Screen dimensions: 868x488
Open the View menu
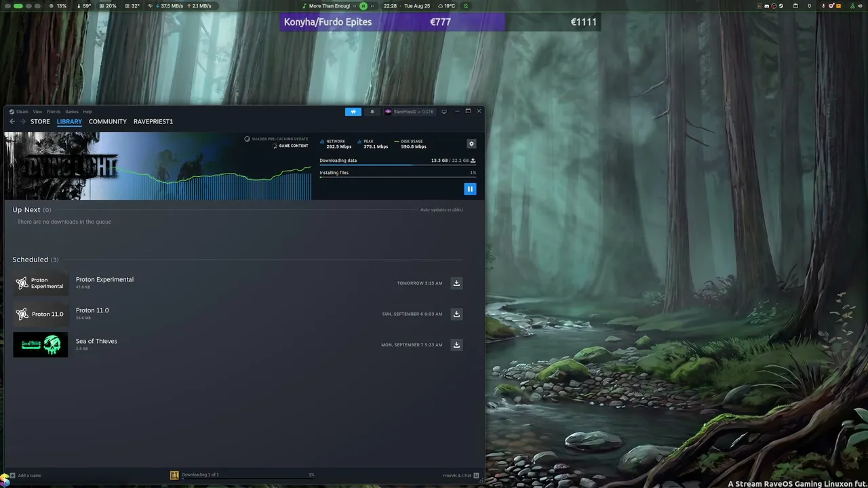point(37,112)
